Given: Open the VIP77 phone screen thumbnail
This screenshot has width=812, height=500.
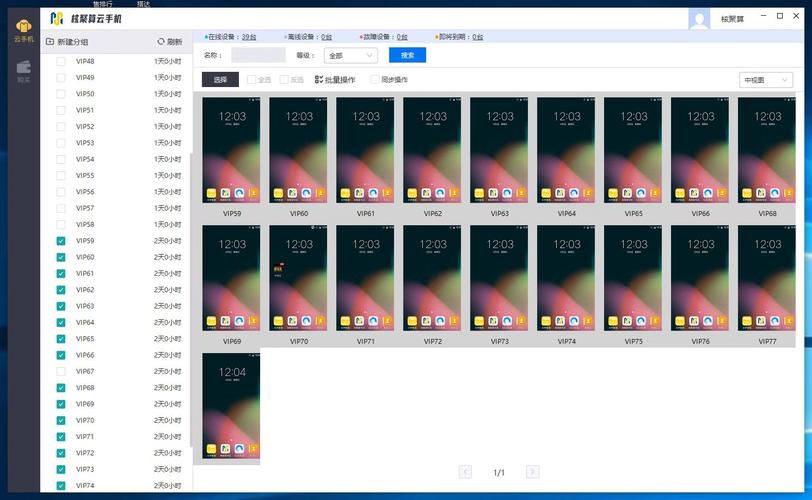Looking at the screenshot, I should point(767,278).
